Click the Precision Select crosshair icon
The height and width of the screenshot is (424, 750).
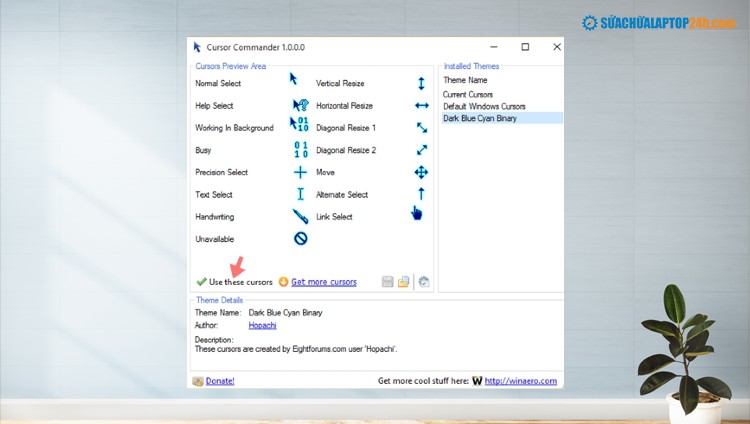[x=300, y=172]
